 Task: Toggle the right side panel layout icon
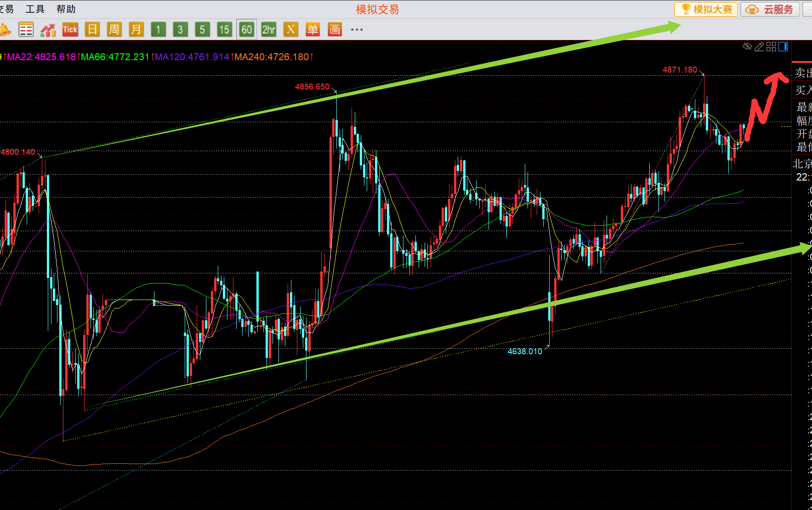pyautogui.click(x=783, y=46)
